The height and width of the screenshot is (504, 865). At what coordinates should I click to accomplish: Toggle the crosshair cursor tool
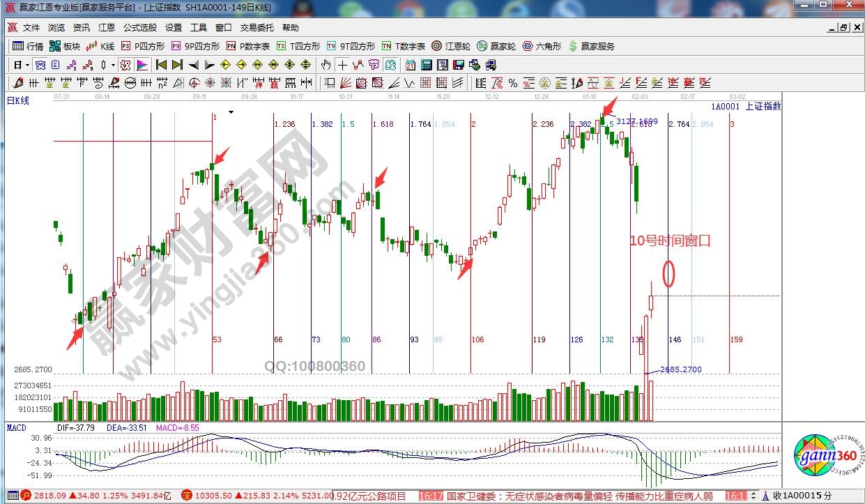coord(342,66)
